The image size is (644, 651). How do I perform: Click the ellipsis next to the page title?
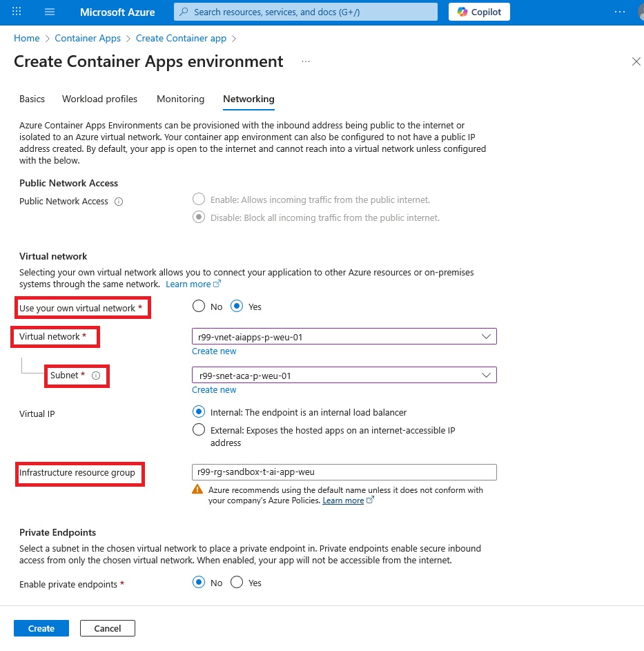306,61
